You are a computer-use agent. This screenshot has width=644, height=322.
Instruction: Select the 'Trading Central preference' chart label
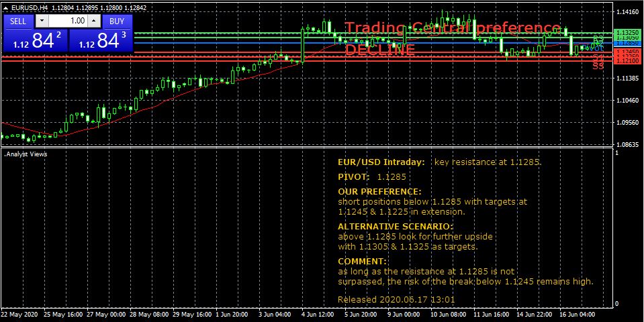coord(452,28)
